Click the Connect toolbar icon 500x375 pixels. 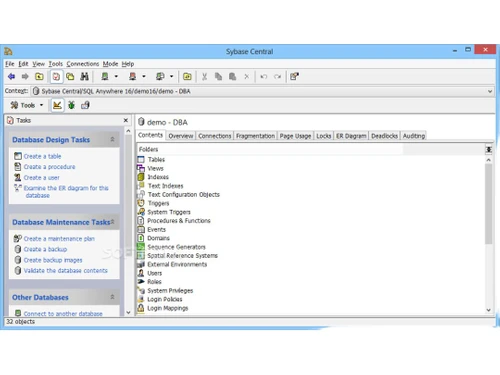[x=105, y=77]
